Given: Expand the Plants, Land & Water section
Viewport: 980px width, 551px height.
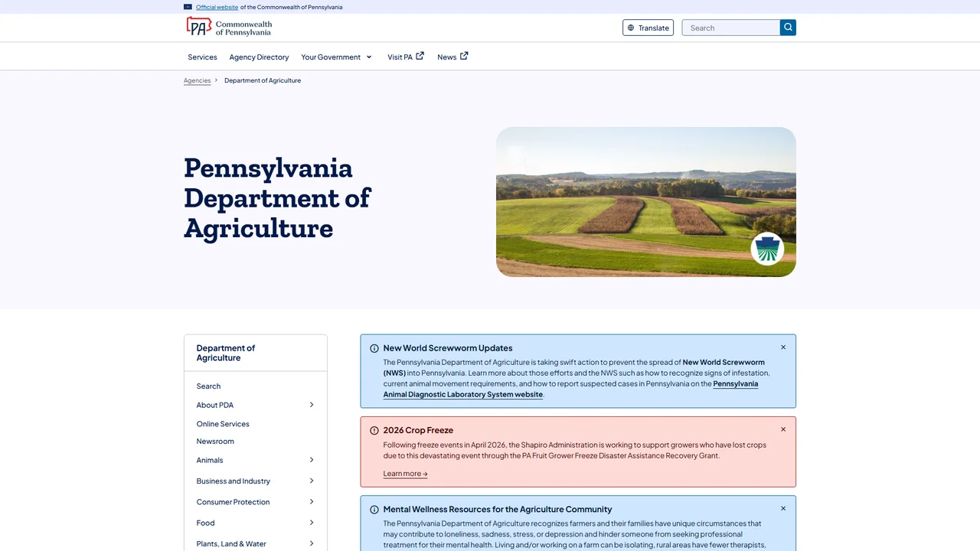Looking at the screenshot, I should (x=312, y=543).
